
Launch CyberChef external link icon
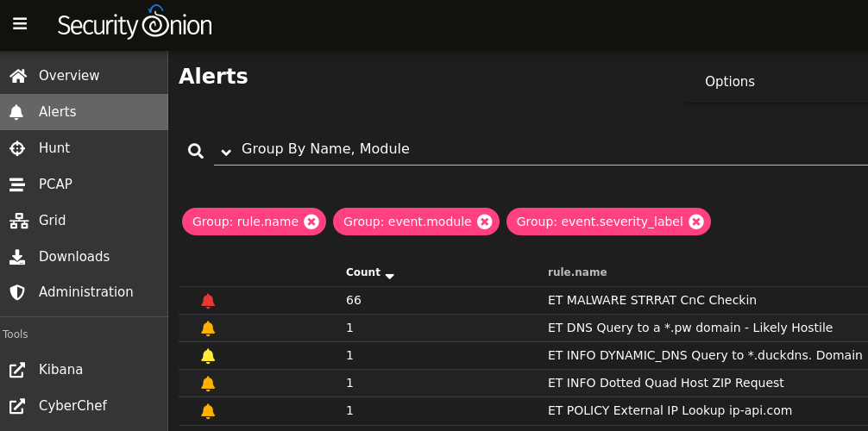[17, 406]
